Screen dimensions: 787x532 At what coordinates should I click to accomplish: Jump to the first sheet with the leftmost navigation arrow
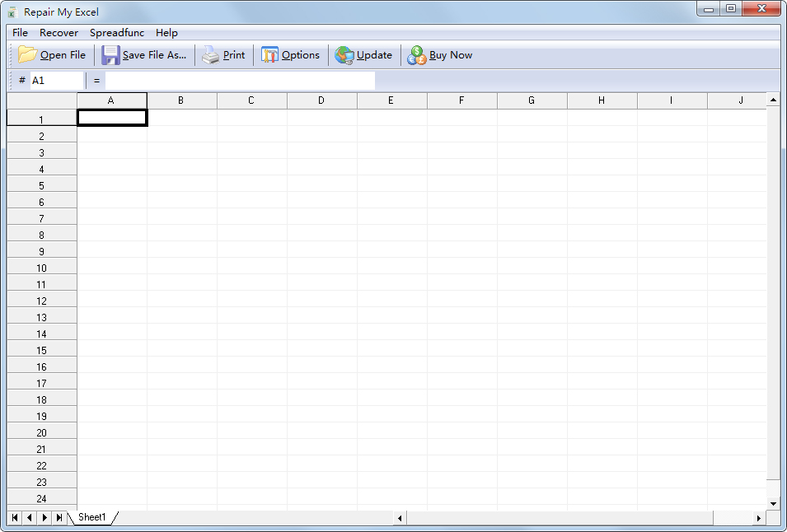click(x=13, y=517)
